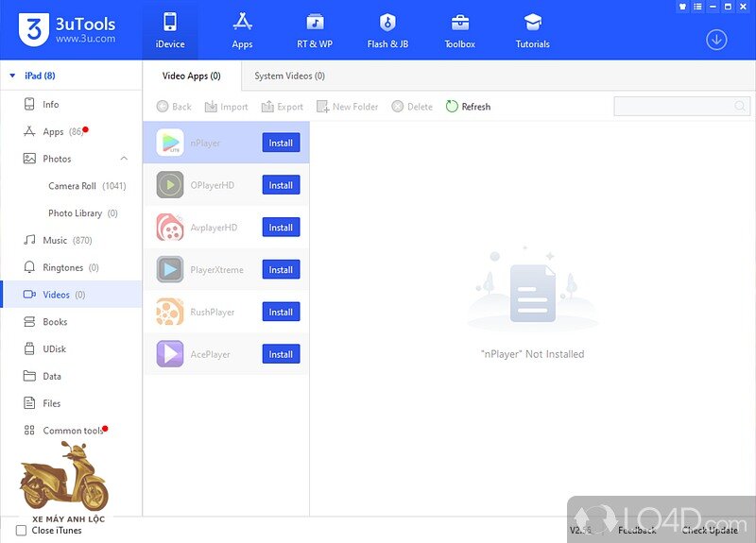Screen dimensions: 756x543
Task: Select UDisk in the sidebar
Action: (72, 348)
